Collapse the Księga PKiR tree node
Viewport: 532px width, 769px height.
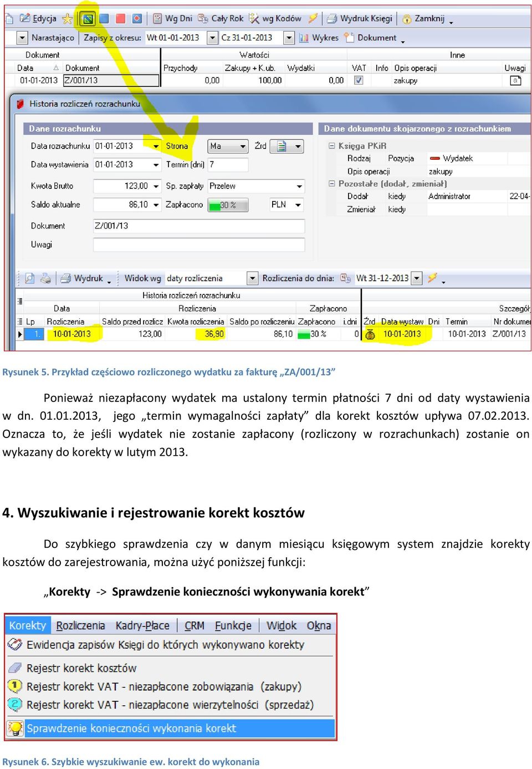pyautogui.click(x=332, y=146)
